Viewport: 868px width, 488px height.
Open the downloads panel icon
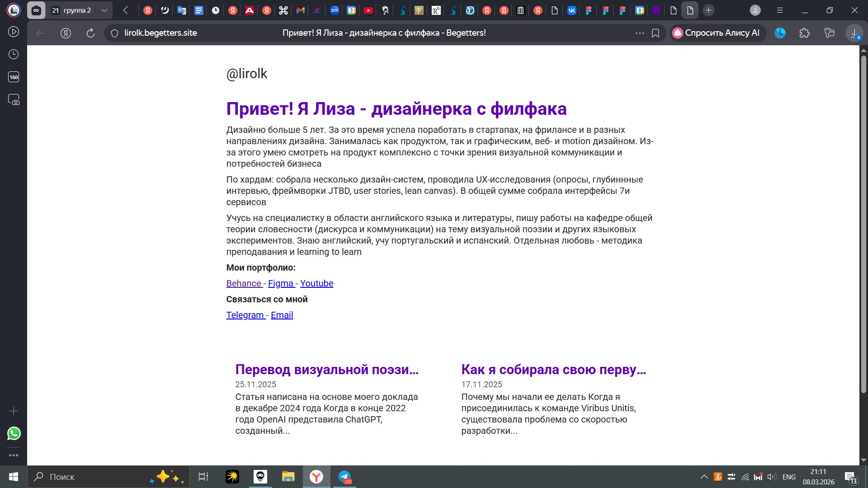(854, 33)
